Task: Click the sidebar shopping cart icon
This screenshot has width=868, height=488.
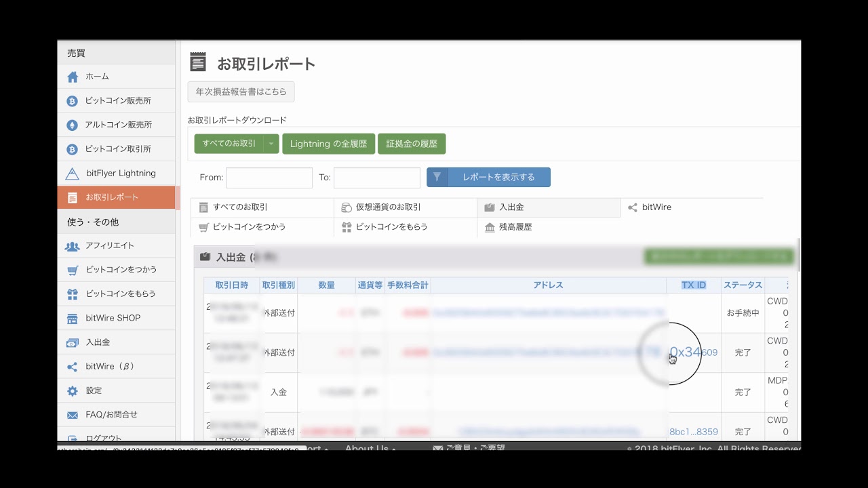Action: pyautogui.click(x=73, y=270)
